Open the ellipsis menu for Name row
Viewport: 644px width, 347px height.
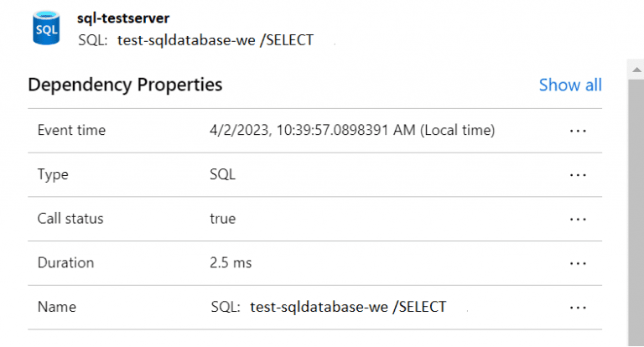tap(577, 308)
